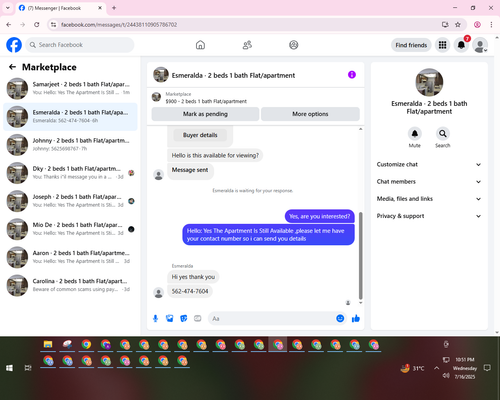
Task: Open Buyer details button
Action: [200, 135]
